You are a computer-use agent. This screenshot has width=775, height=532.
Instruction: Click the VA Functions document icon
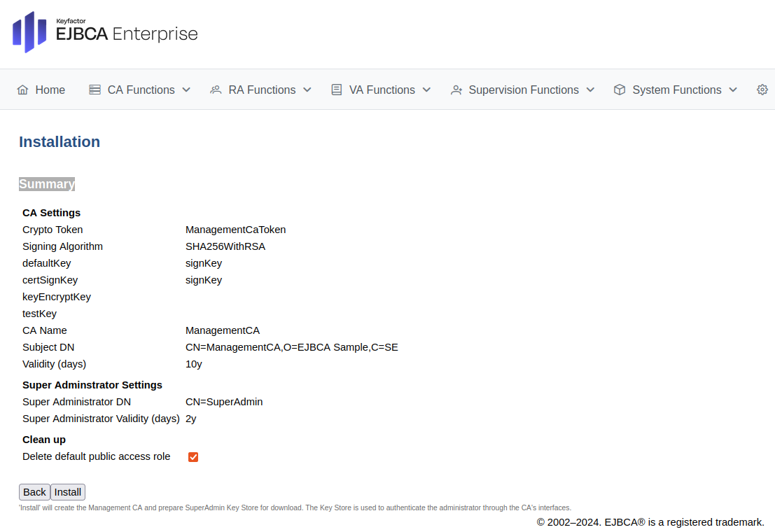337,90
